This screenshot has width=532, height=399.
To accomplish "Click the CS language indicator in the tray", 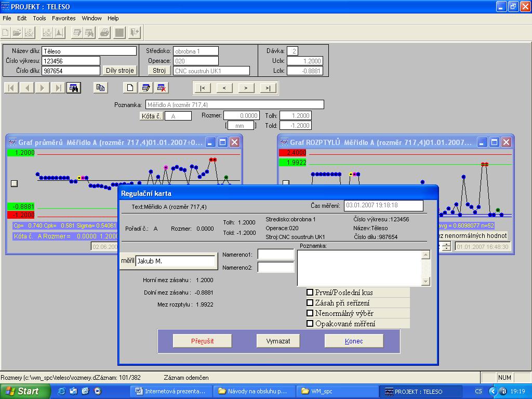I will coord(478,391).
